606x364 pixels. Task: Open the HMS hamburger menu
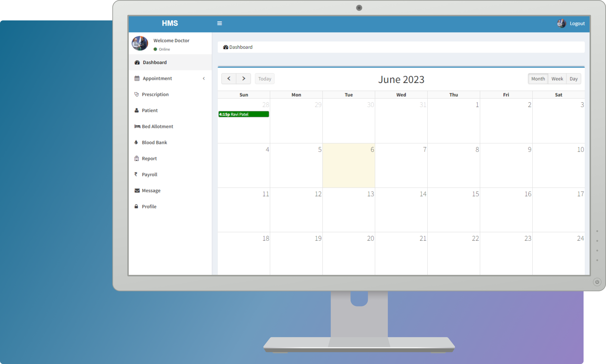(x=219, y=23)
